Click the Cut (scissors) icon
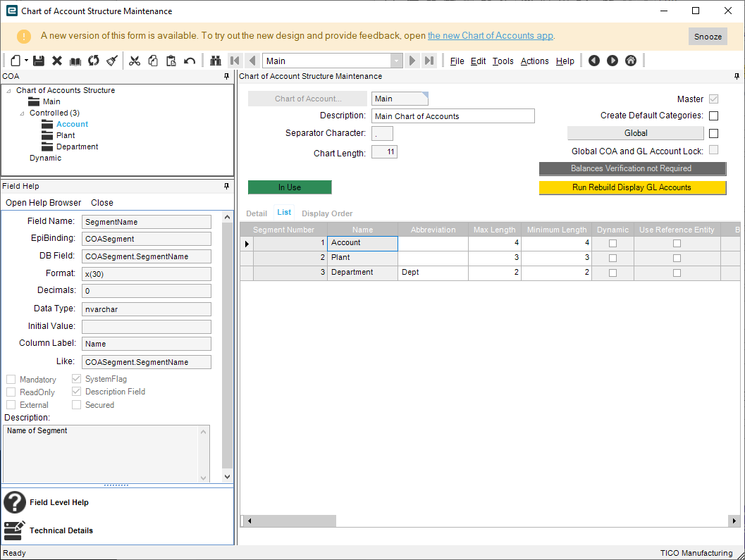Screen dimensions: 745x560 click(x=135, y=61)
